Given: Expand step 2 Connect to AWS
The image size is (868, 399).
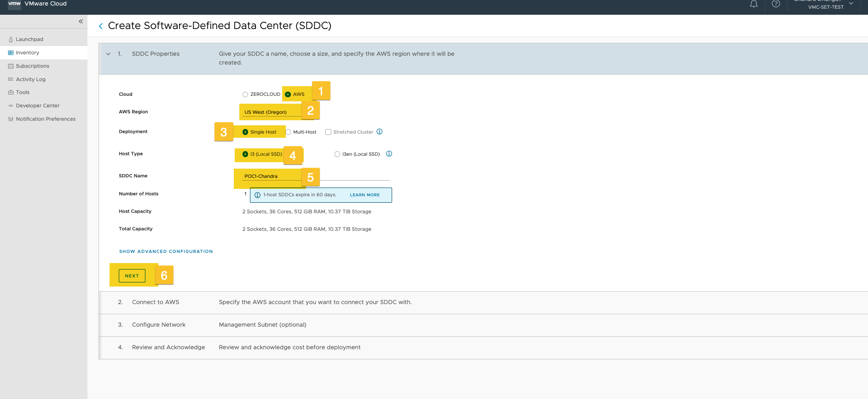Looking at the screenshot, I should [x=483, y=303].
